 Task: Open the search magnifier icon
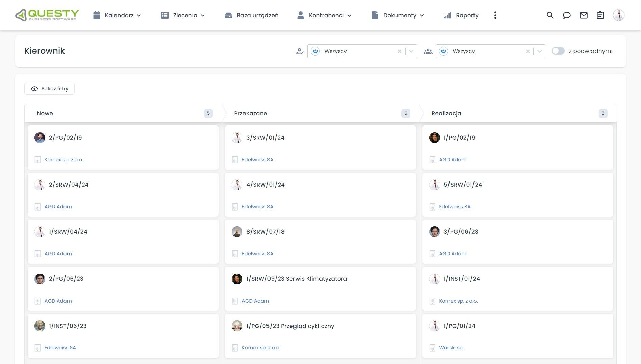pos(550,15)
